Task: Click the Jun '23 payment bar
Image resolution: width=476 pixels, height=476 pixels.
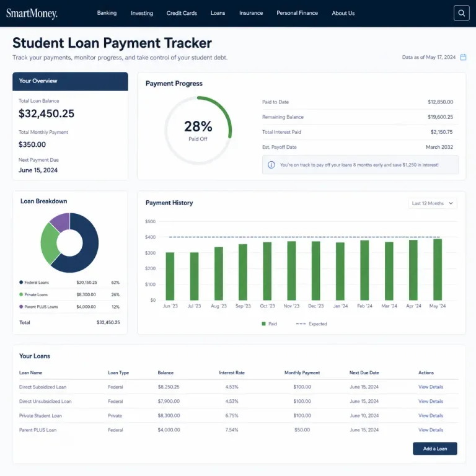Action: [170, 276]
